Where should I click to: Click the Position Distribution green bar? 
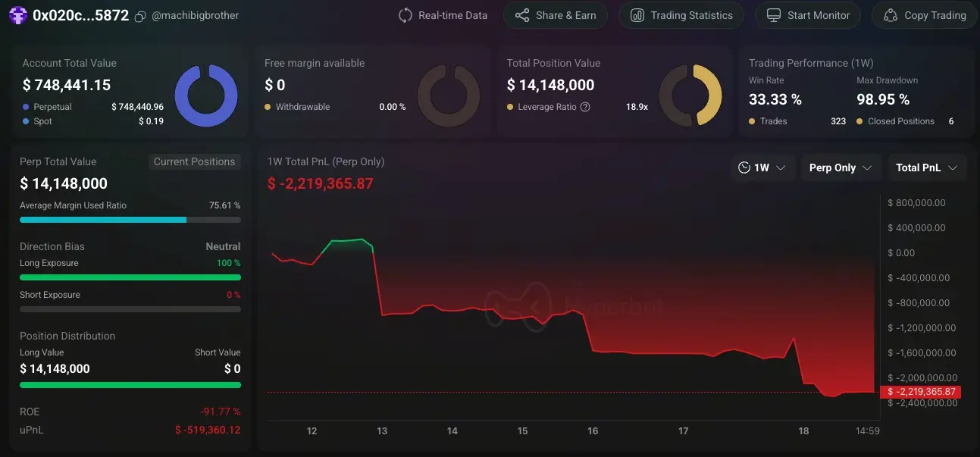[x=130, y=385]
